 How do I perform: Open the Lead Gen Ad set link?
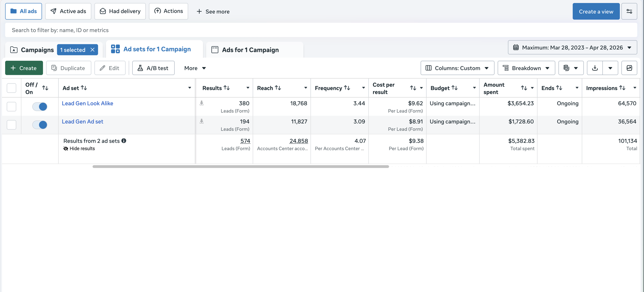pos(82,121)
